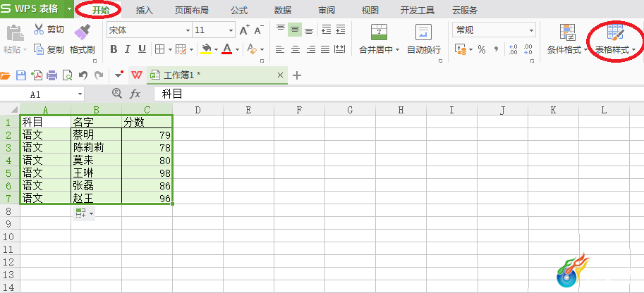The image size is (644, 293).
Task: Click the fx insert function icon
Action: click(x=135, y=94)
